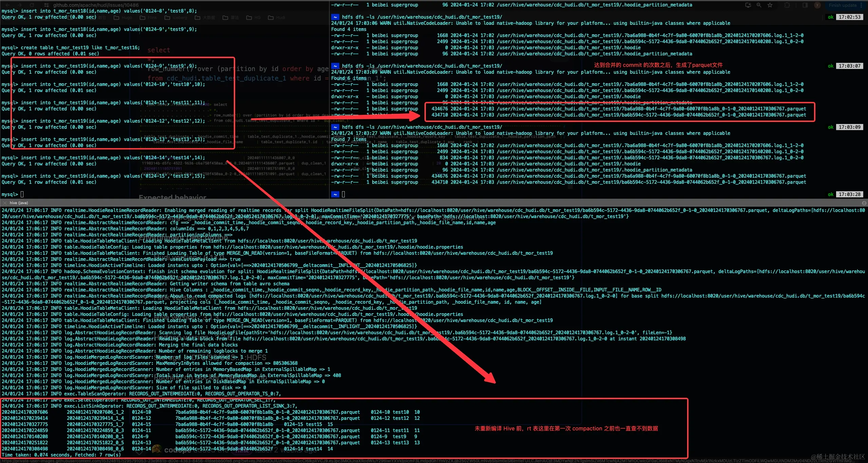Select the zoom magnifier icon
This screenshot has width=868, height=463.
click(759, 5)
